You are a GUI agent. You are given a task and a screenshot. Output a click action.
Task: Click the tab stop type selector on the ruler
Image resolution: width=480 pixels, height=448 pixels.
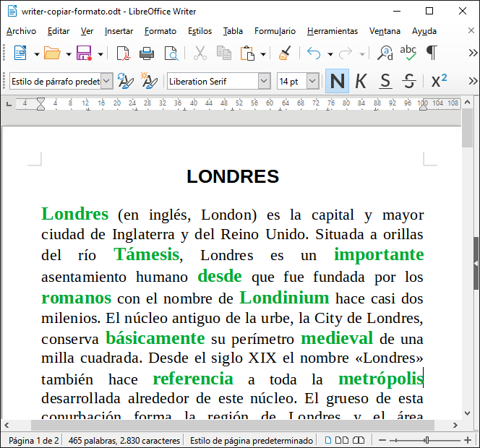[x=9, y=104]
